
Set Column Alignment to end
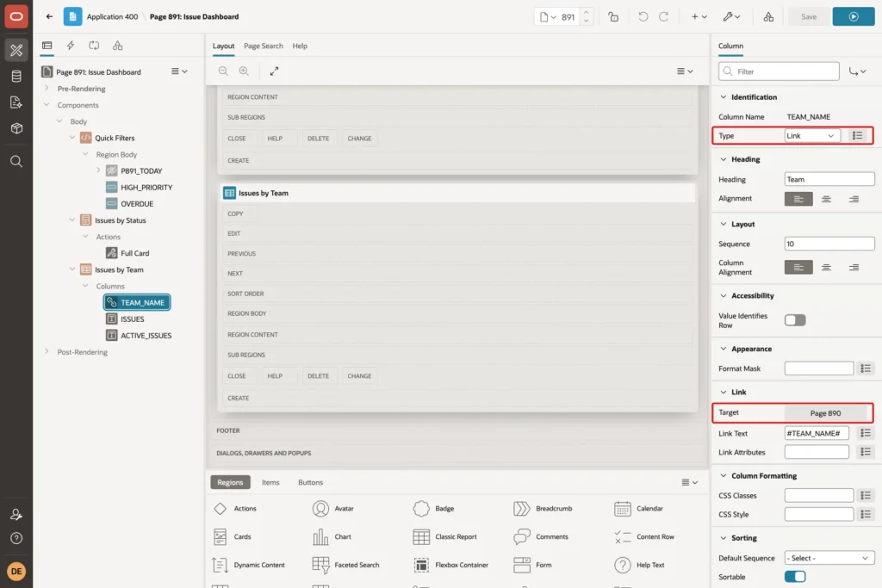(854, 267)
